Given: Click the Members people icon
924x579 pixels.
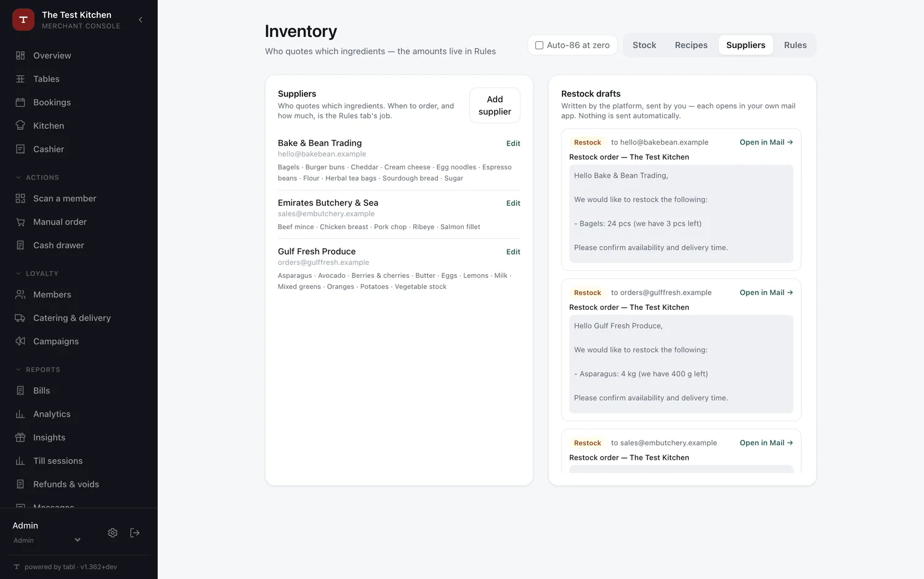Looking at the screenshot, I should coord(20,294).
